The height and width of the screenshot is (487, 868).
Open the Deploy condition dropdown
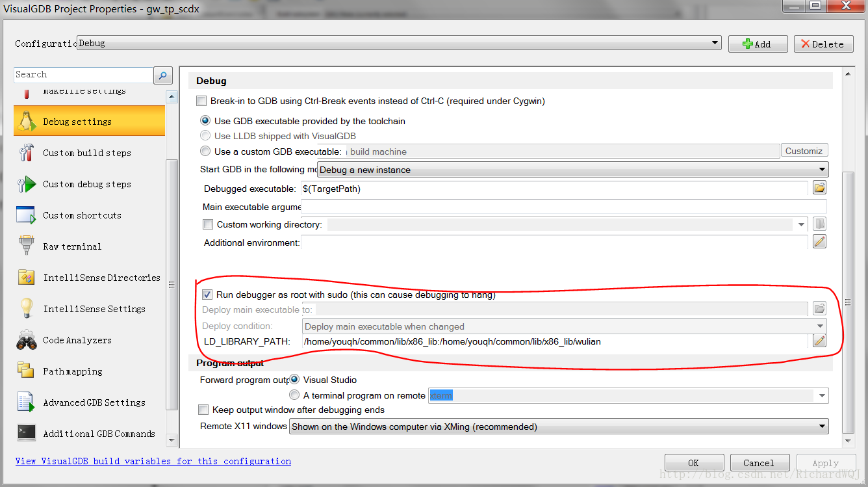tap(565, 326)
